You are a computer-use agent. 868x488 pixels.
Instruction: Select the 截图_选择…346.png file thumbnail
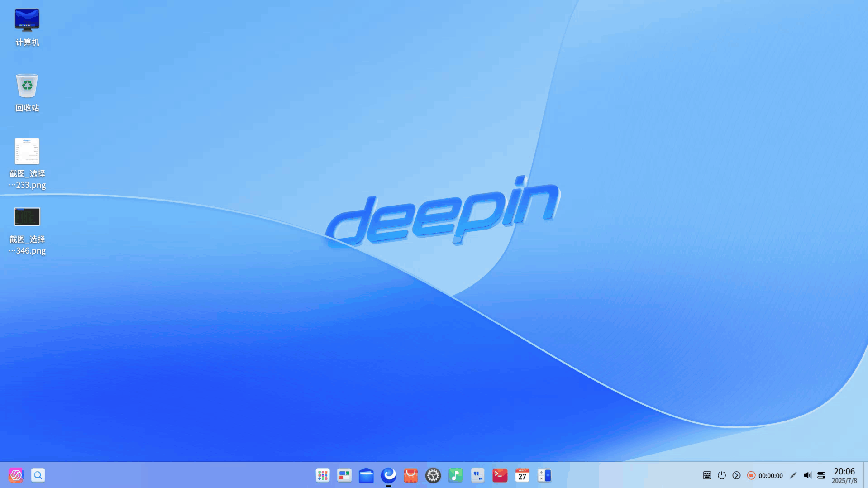pyautogui.click(x=27, y=216)
